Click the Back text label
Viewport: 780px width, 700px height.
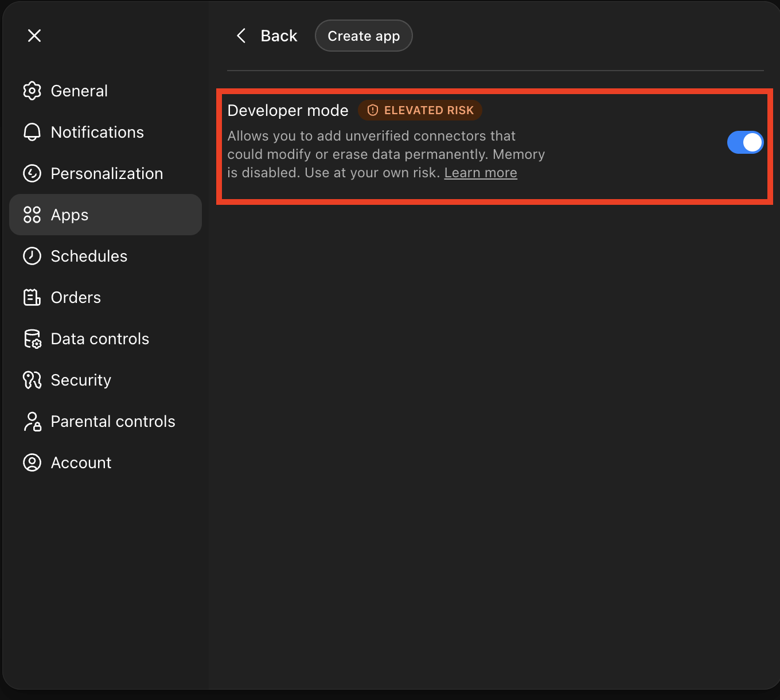click(279, 36)
